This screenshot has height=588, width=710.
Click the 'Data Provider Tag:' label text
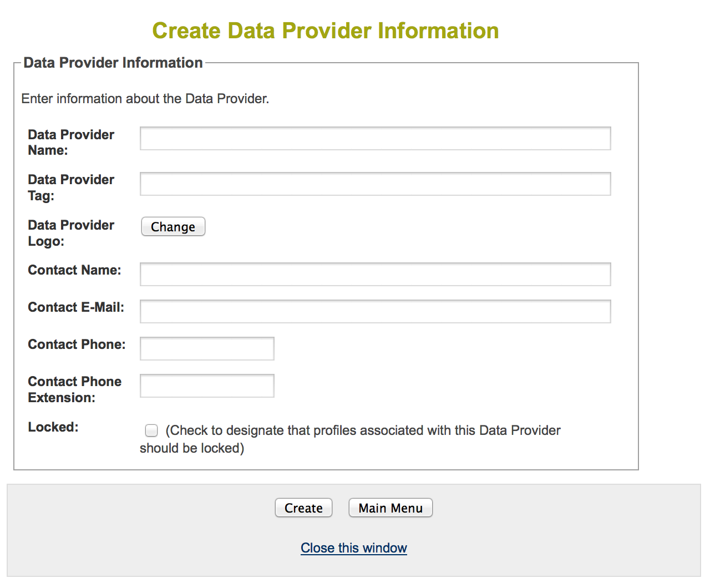(71, 187)
